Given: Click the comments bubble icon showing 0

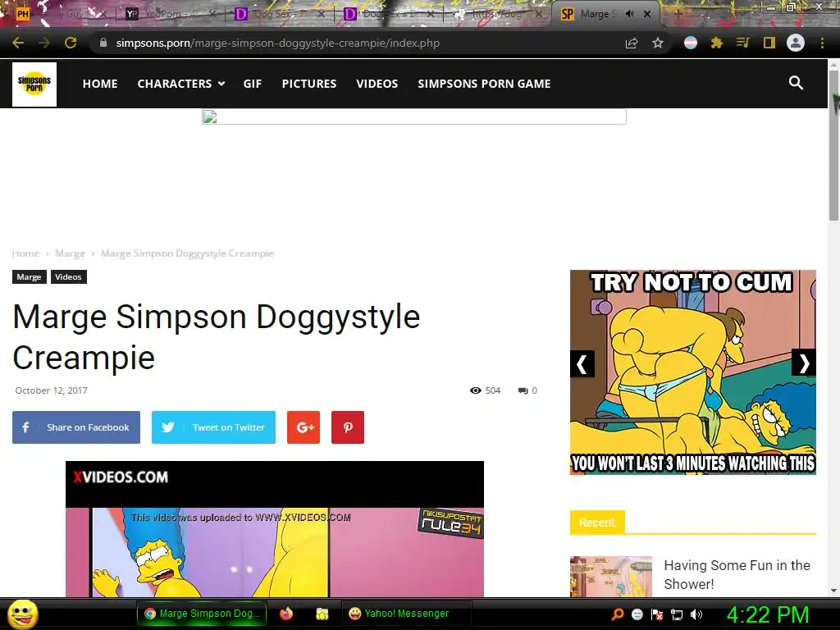Looking at the screenshot, I should click(x=523, y=390).
